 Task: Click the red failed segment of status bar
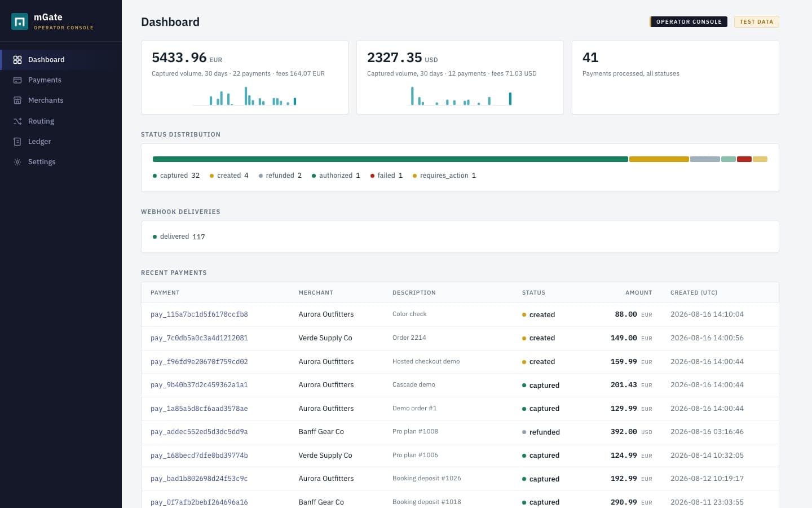coord(744,159)
